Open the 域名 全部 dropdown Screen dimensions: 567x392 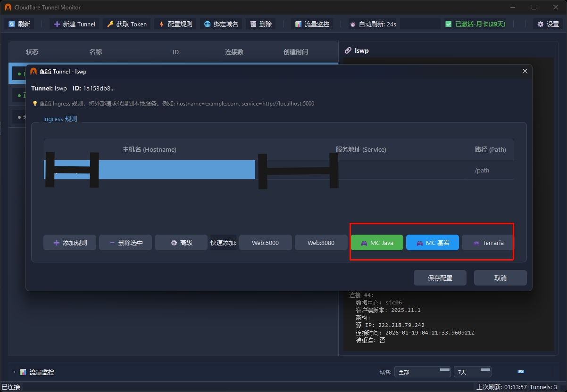pyautogui.click(x=423, y=372)
